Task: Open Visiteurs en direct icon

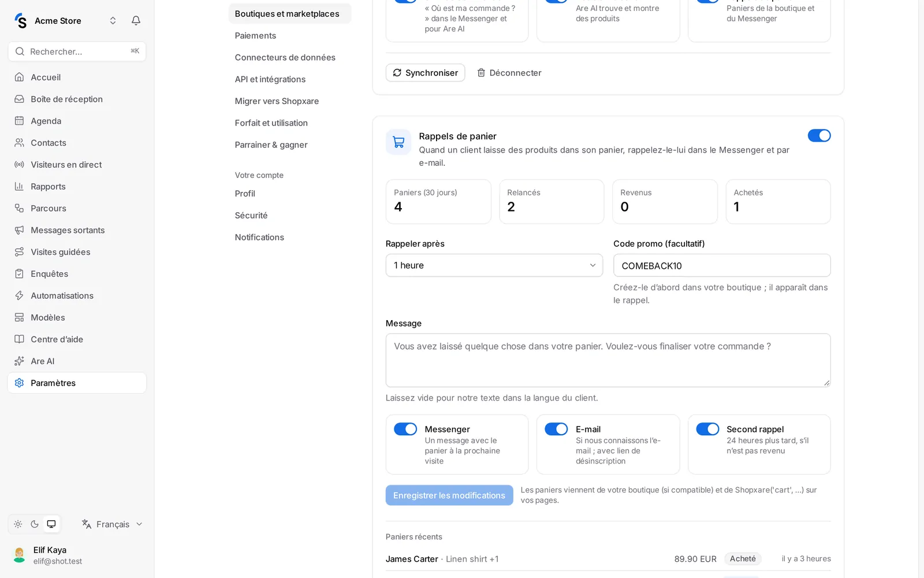Action: (x=19, y=165)
